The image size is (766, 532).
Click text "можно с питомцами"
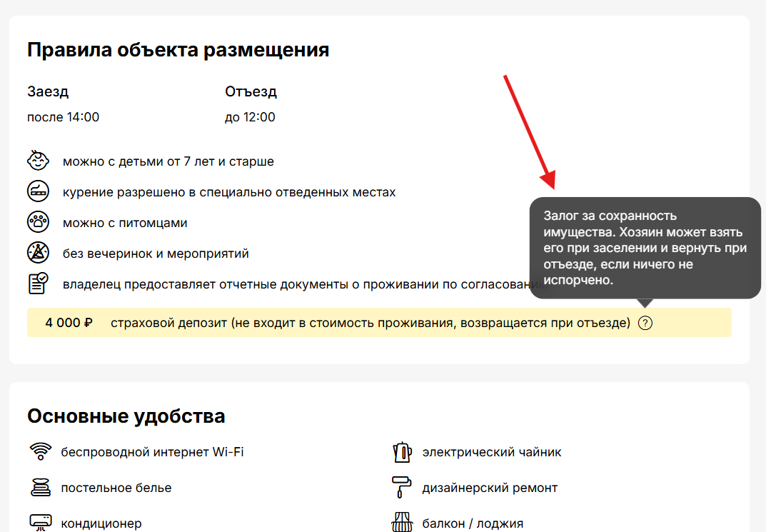pos(125,224)
